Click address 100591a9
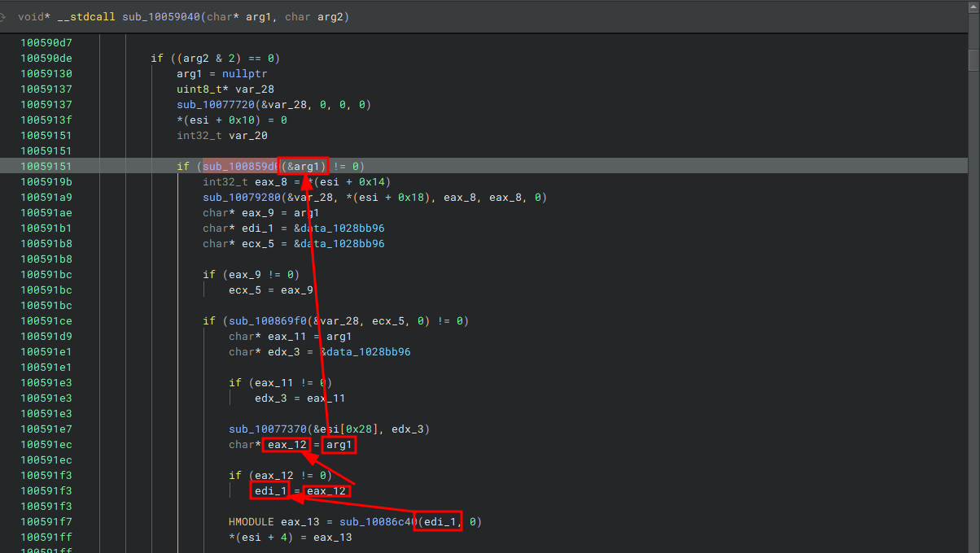 46,198
